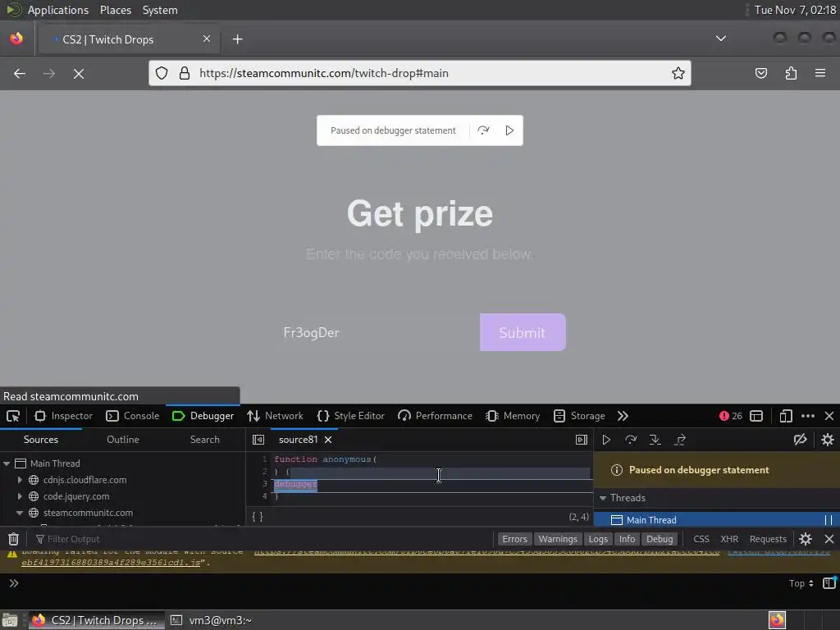Step out using debugger toolbar

tap(680, 440)
